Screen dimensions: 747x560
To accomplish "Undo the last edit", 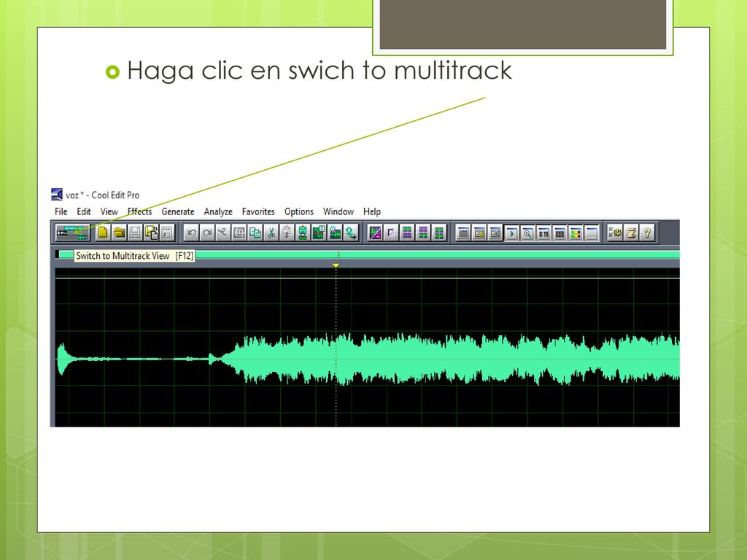I will (x=192, y=233).
